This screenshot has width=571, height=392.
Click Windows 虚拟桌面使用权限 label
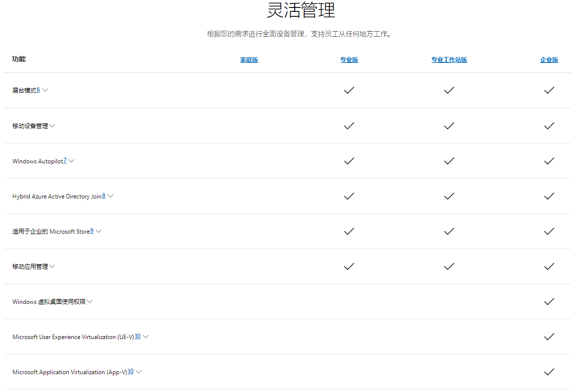tap(49, 302)
